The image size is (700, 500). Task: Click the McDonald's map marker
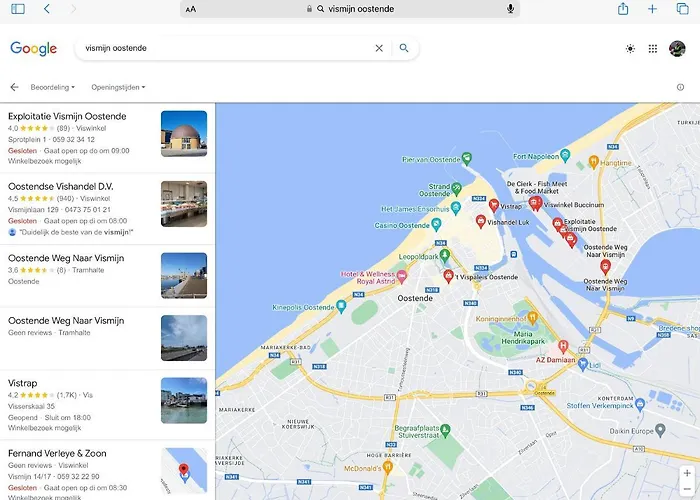pyautogui.click(x=388, y=467)
